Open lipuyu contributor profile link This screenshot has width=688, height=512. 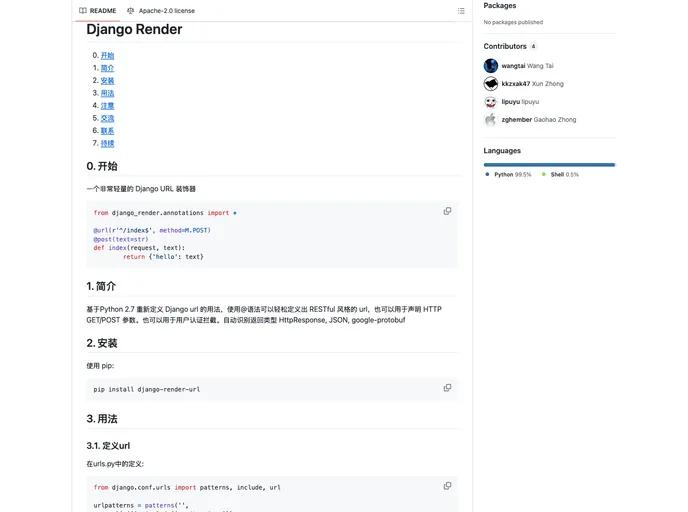click(x=520, y=102)
